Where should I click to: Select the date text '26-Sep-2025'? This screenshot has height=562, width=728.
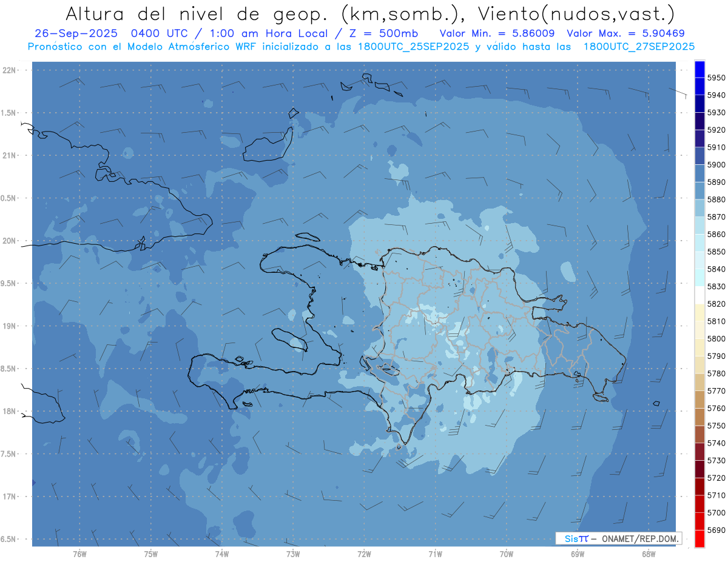click(x=75, y=33)
